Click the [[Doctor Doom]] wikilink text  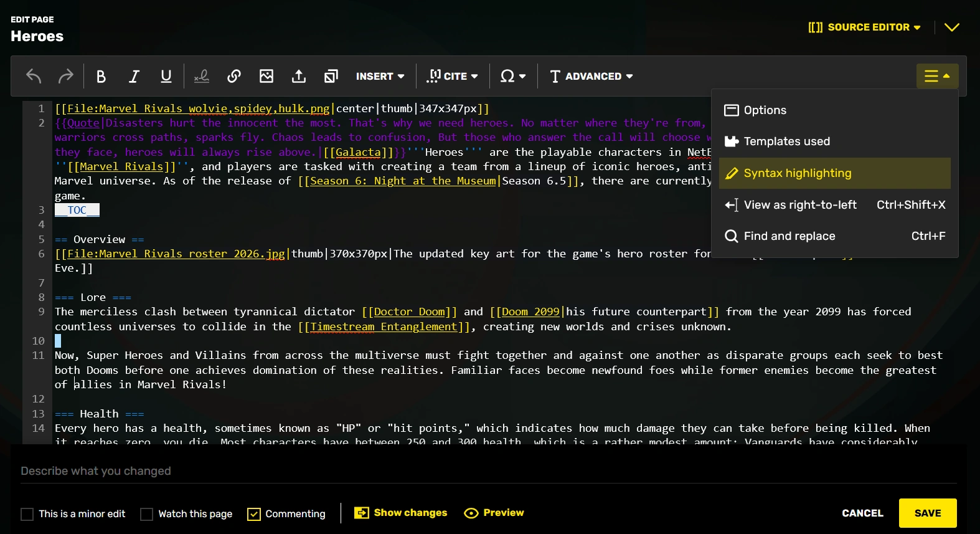[409, 312]
